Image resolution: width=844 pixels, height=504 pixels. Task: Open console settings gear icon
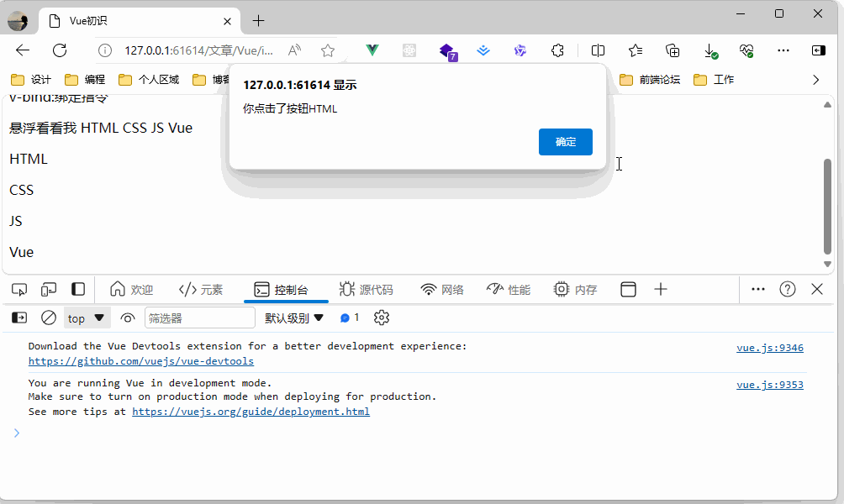tap(382, 318)
